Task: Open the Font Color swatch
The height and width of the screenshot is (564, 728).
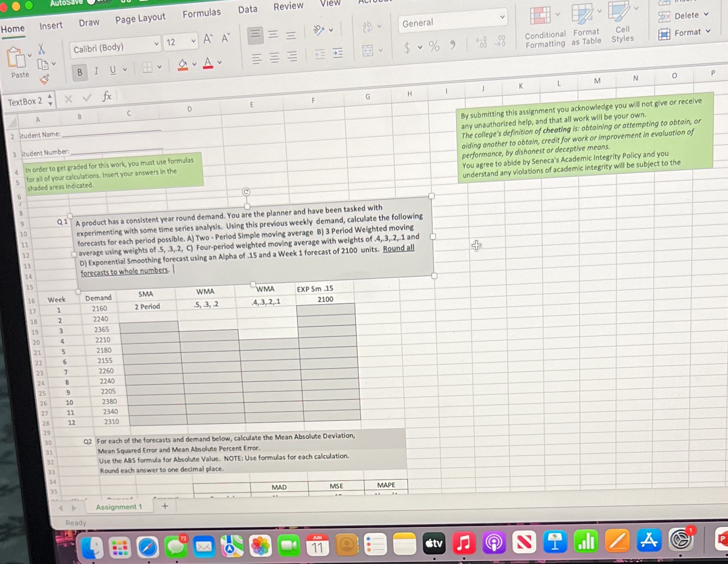Action: 208,62
